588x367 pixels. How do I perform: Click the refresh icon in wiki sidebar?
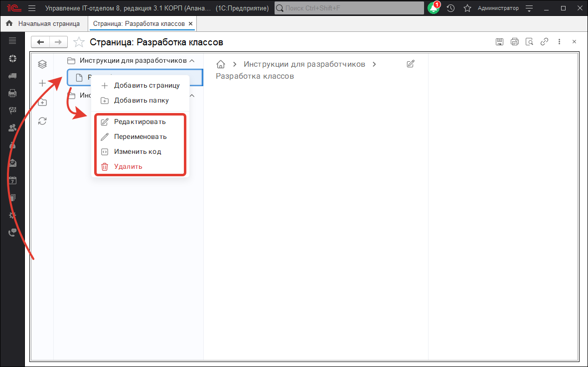(42, 121)
